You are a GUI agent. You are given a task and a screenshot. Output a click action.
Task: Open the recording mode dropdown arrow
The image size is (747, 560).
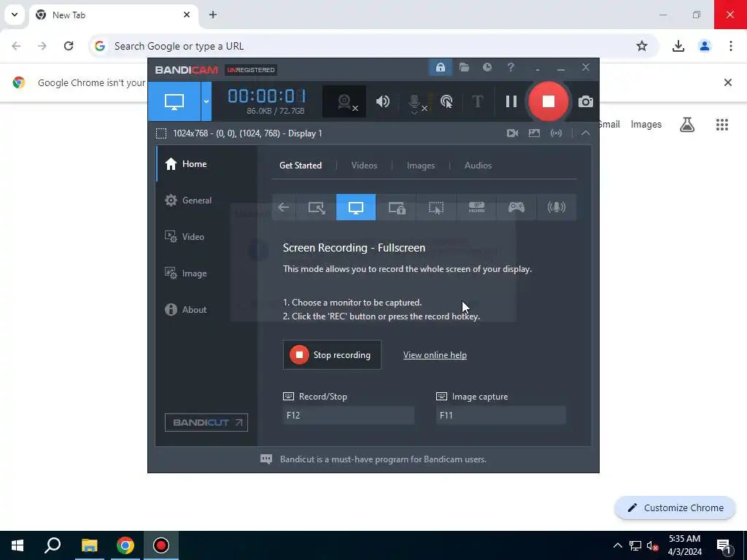(x=206, y=101)
